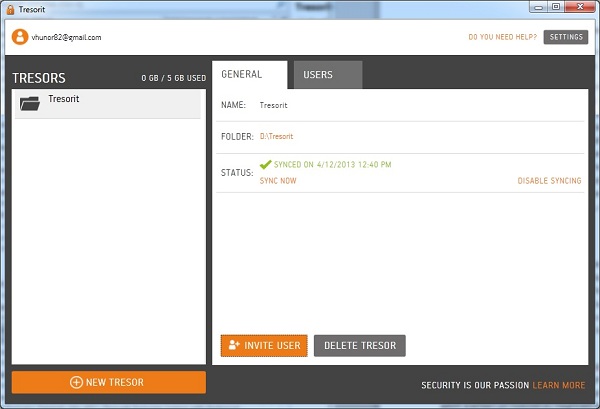Open the 'Do you need help?' link
The image size is (600, 409).
tap(502, 37)
